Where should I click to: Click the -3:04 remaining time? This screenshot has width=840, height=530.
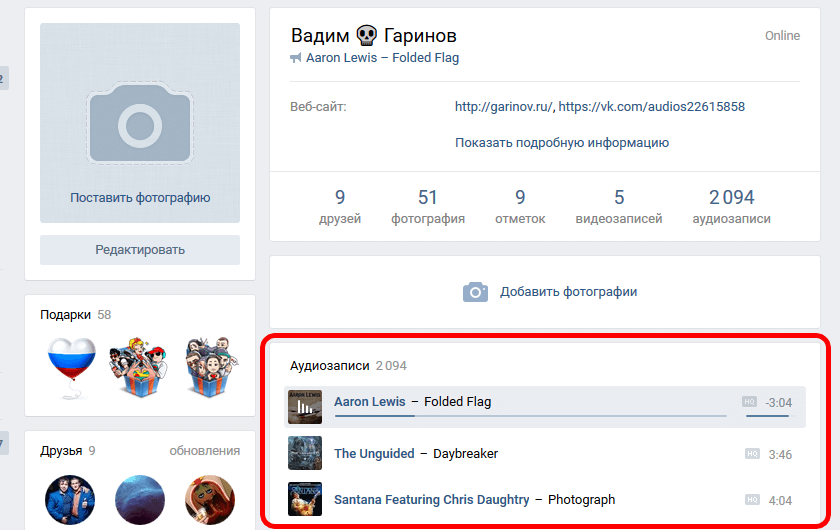point(778,402)
